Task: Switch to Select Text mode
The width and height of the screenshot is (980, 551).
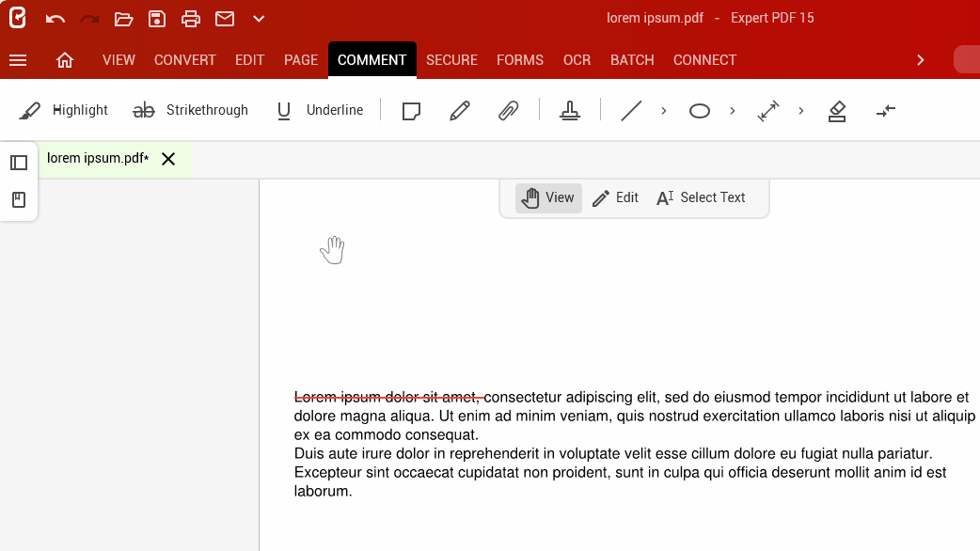Action: pos(701,198)
